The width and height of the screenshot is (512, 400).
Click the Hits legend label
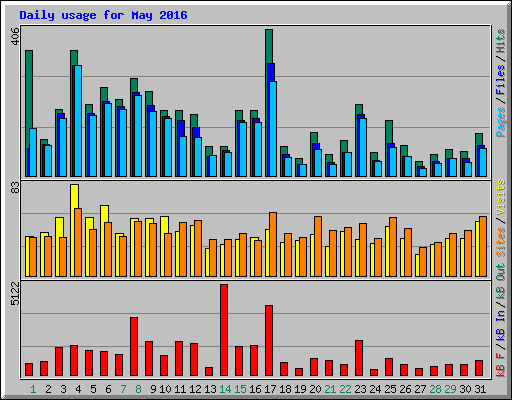click(x=500, y=41)
